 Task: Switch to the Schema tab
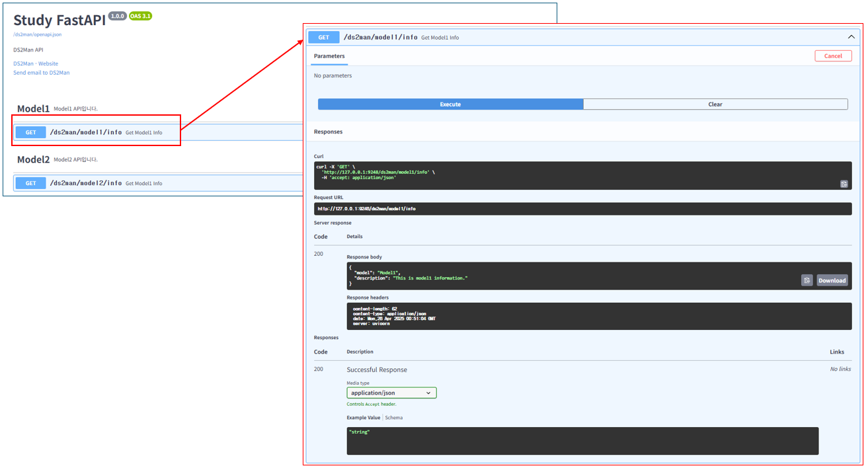(394, 418)
